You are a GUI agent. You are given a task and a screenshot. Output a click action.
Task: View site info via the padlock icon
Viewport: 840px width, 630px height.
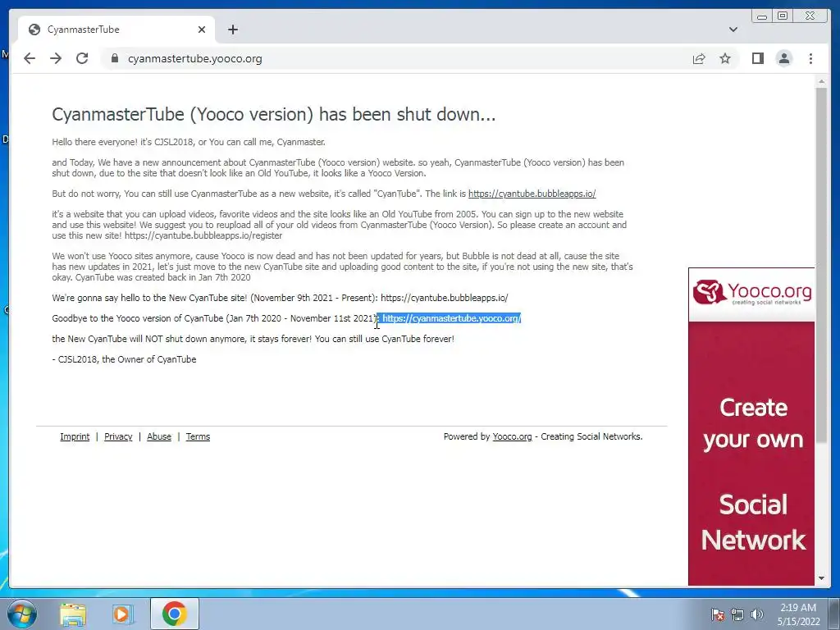[x=114, y=58]
